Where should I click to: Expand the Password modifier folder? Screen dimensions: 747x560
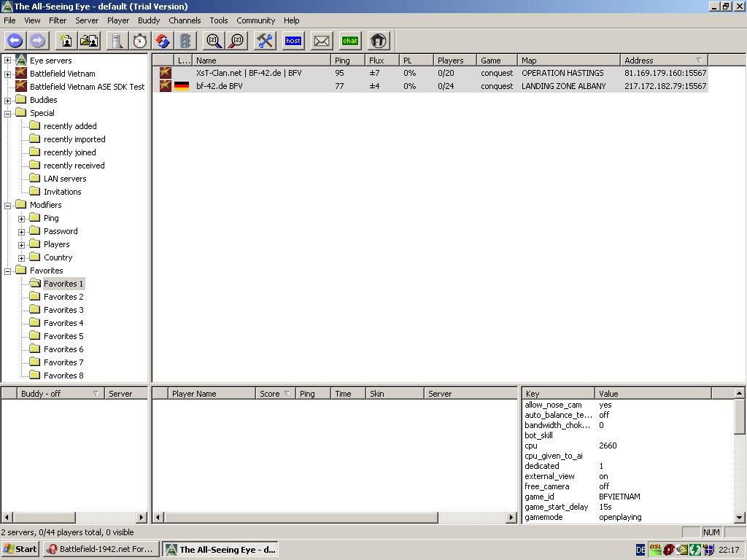click(21, 232)
